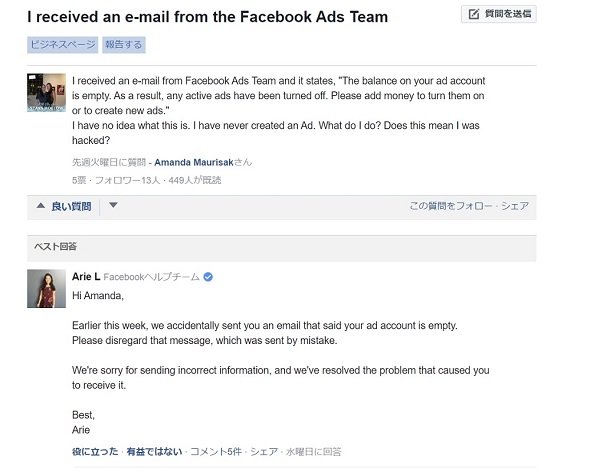Click the blue verified badge beside Facebookヘルプチーム

click(208, 277)
